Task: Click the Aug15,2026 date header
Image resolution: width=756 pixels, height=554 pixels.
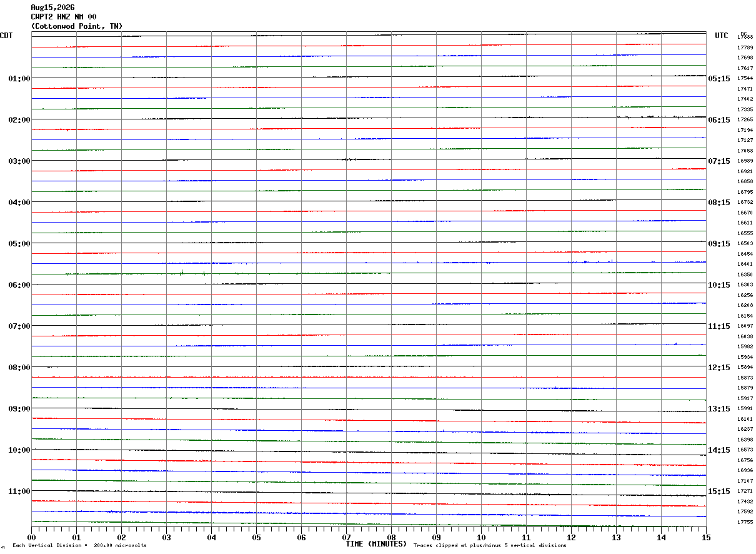Action: 52,8
